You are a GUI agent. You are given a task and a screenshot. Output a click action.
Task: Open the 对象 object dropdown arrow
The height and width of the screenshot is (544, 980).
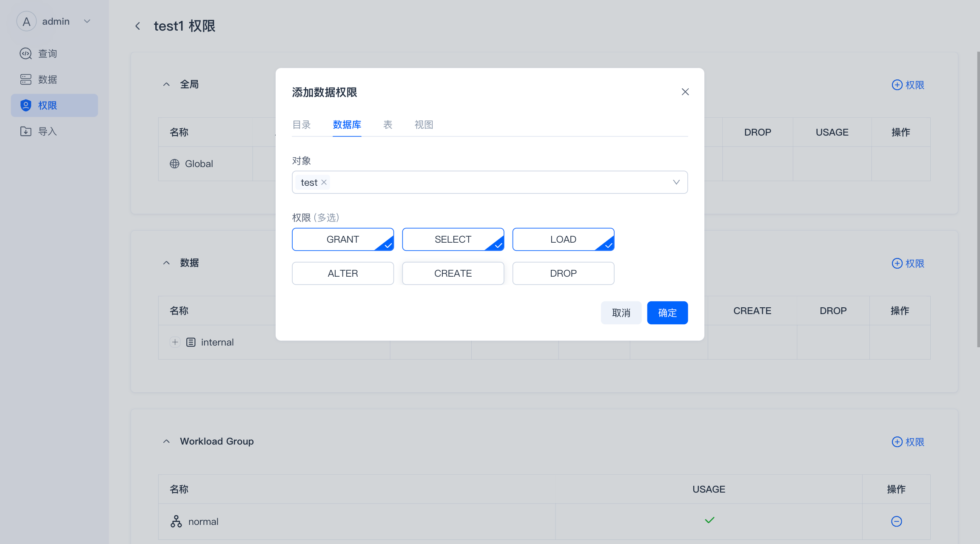[676, 182]
